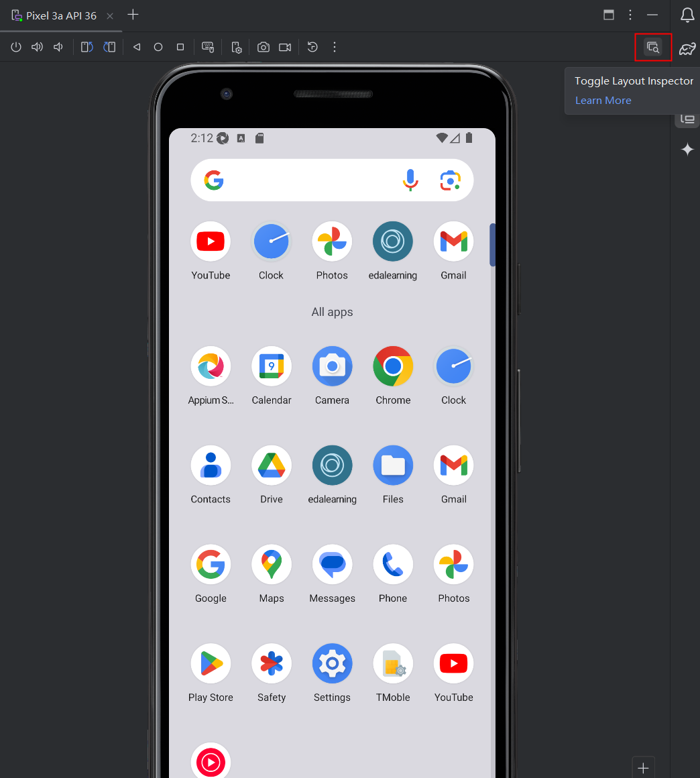Launch the Google app

(211, 575)
